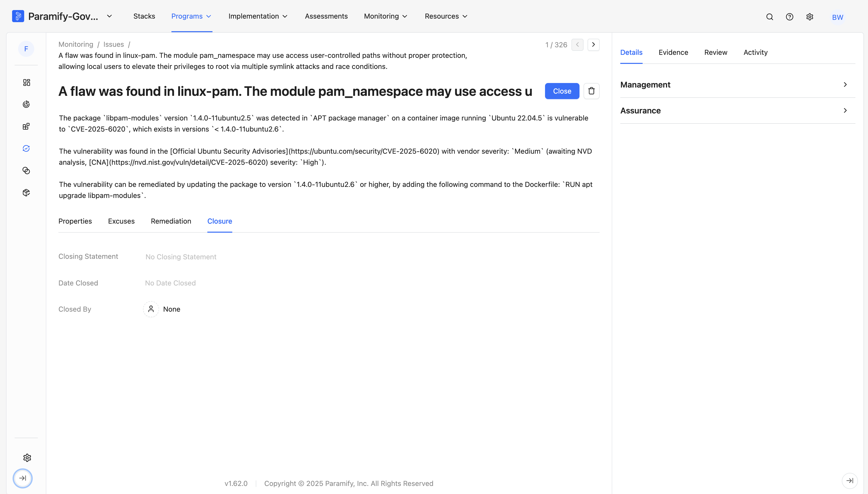Image resolution: width=868 pixels, height=494 pixels.
Task: Open the dashboard grid icon in sidebar
Action: click(x=26, y=83)
